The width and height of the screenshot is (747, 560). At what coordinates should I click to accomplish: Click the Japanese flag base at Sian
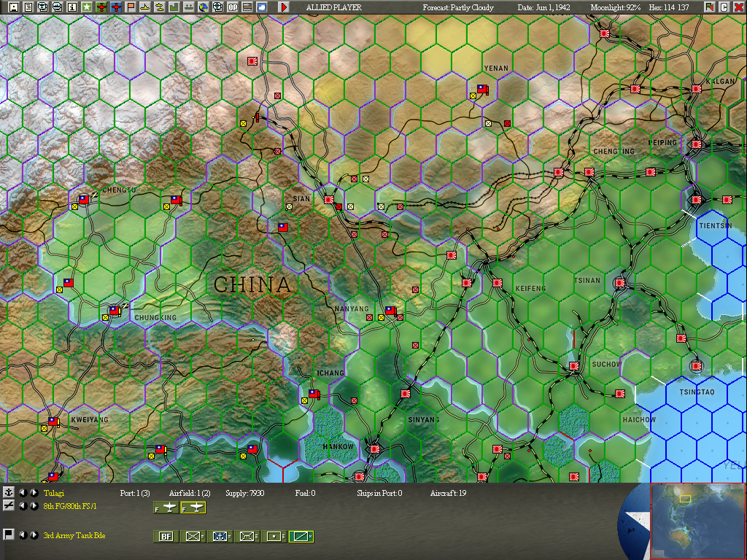(x=329, y=200)
